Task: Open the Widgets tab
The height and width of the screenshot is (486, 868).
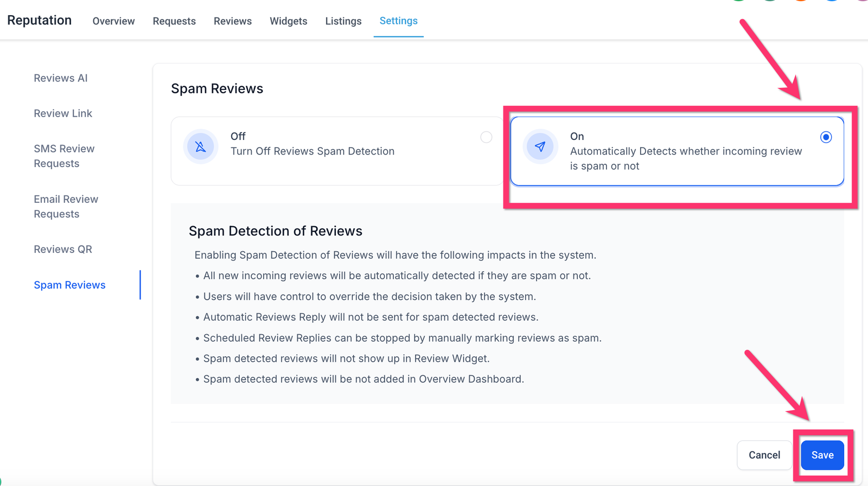Action: [x=289, y=21]
